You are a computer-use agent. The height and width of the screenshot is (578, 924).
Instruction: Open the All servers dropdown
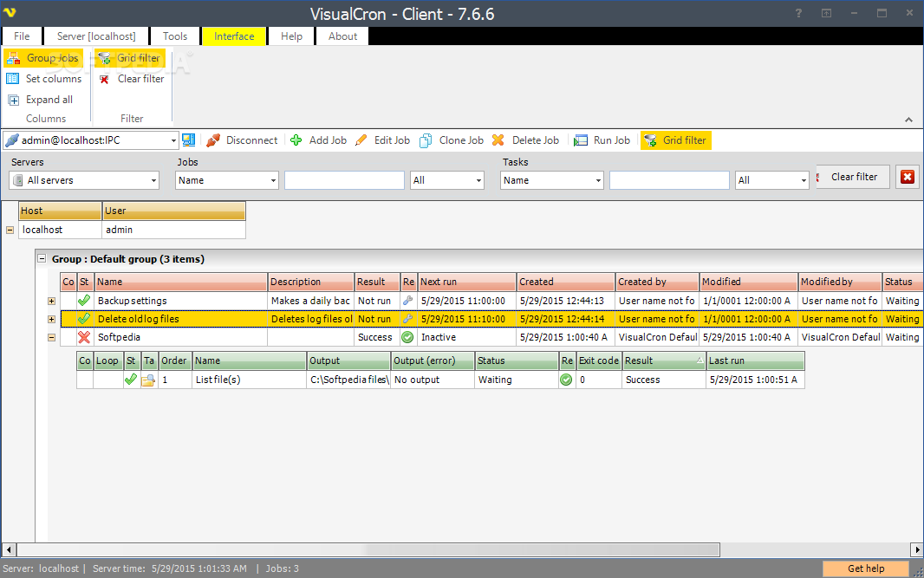point(153,180)
